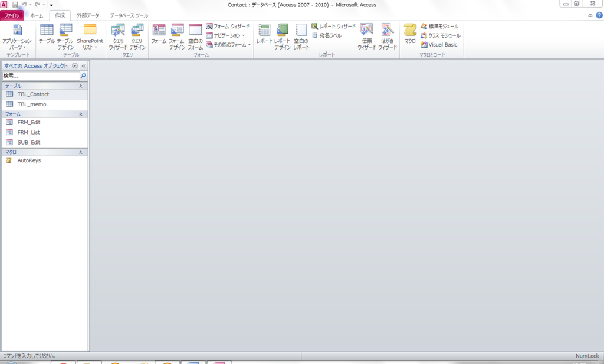
Task: Launch the クエリ ウィザード
Action: (118, 37)
